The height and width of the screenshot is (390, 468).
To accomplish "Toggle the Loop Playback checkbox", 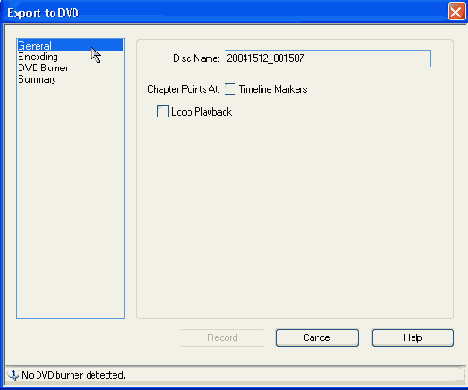I will tap(163, 111).
